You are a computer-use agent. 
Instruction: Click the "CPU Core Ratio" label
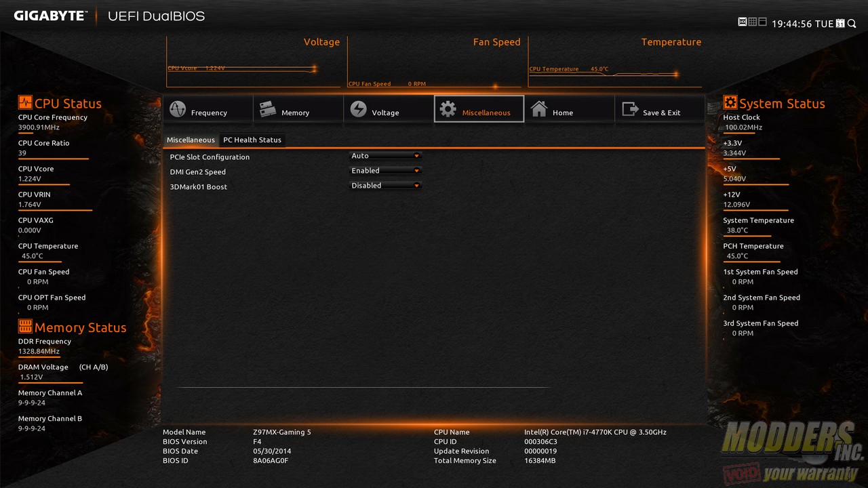pos(43,143)
